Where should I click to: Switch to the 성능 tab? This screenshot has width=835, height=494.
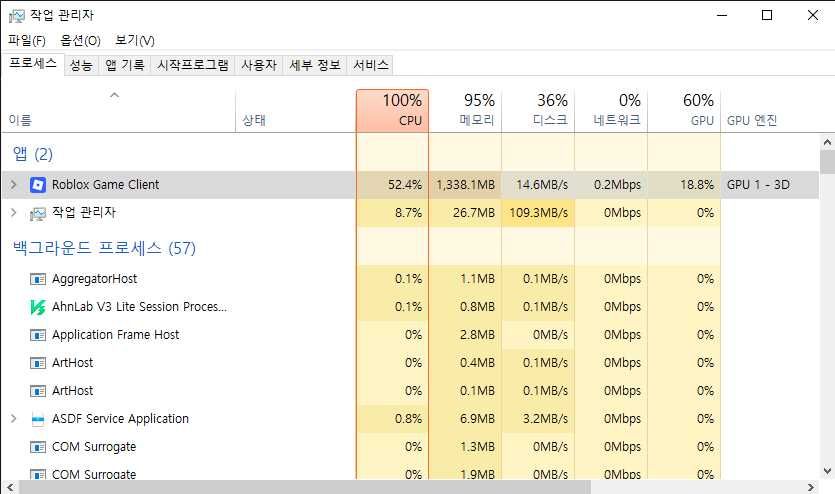click(x=81, y=65)
